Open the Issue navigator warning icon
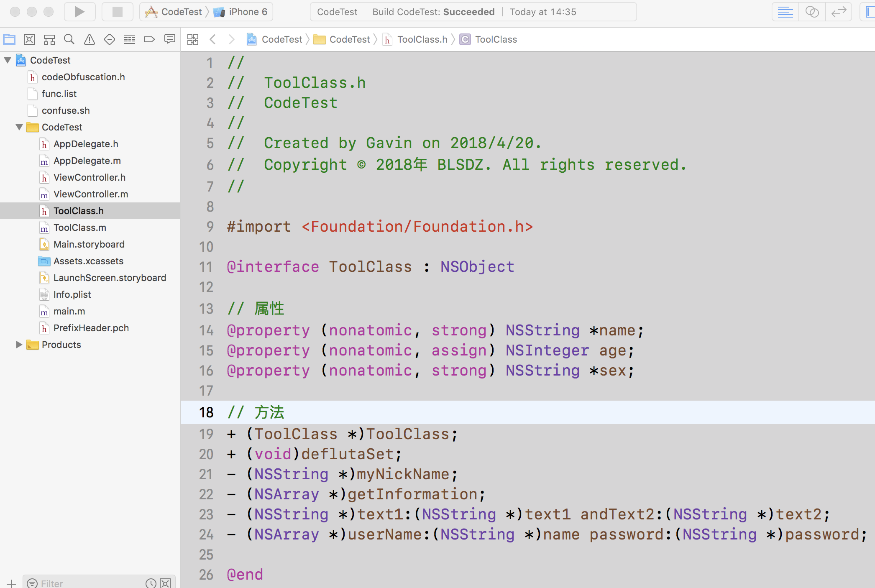The height and width of the screenshot is (588, 875). click(89, 40)
